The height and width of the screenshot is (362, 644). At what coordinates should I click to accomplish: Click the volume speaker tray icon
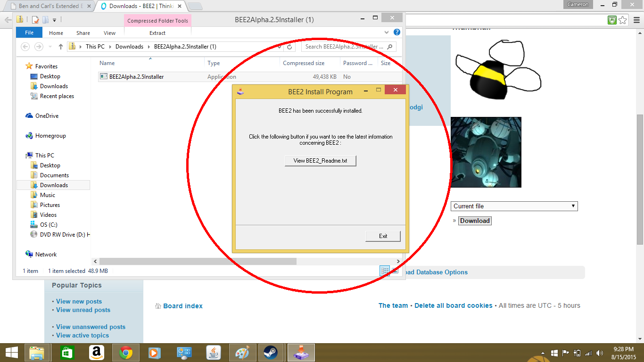[x=600, y=353]
